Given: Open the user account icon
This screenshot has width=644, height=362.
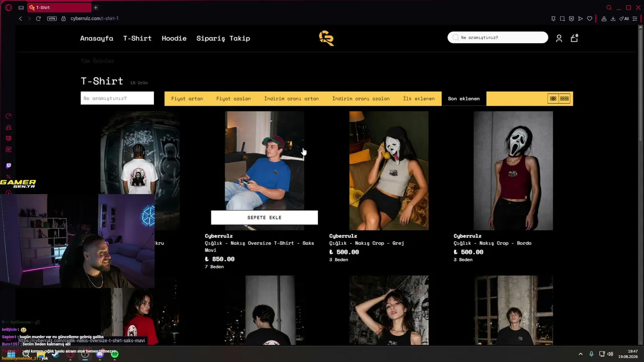Looking at the screenshot, I should 559,38.
